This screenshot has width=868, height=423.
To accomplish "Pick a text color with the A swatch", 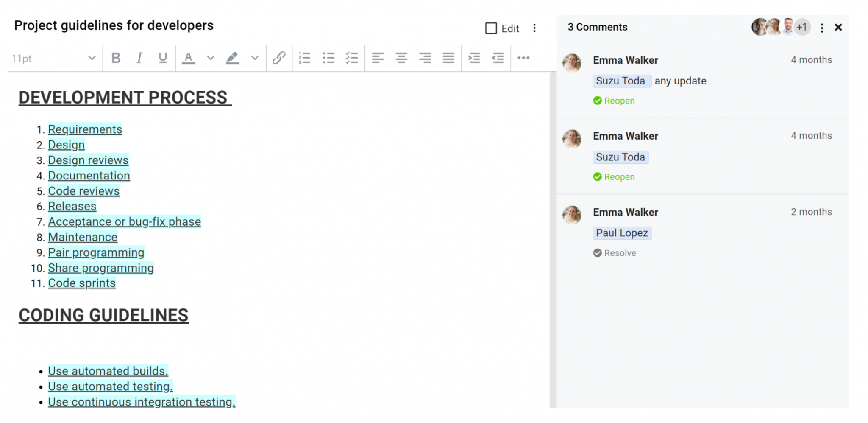I will pos(189,58).
